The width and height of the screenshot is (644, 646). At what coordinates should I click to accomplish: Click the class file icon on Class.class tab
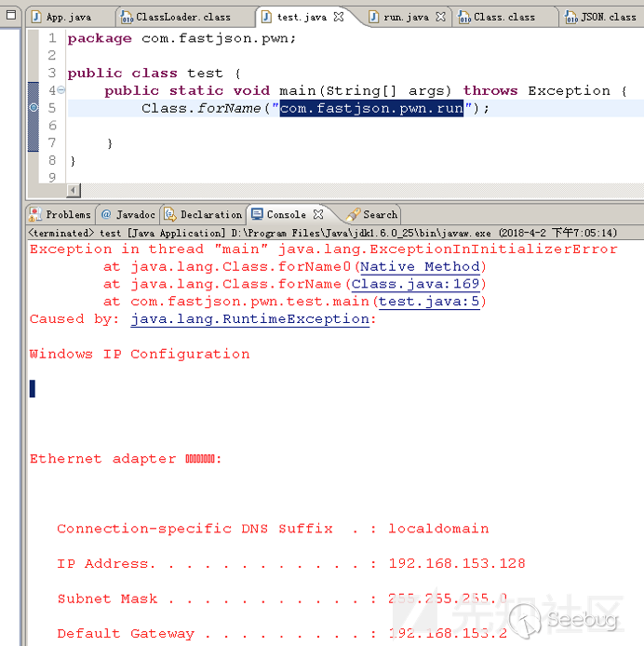[464, 18]
